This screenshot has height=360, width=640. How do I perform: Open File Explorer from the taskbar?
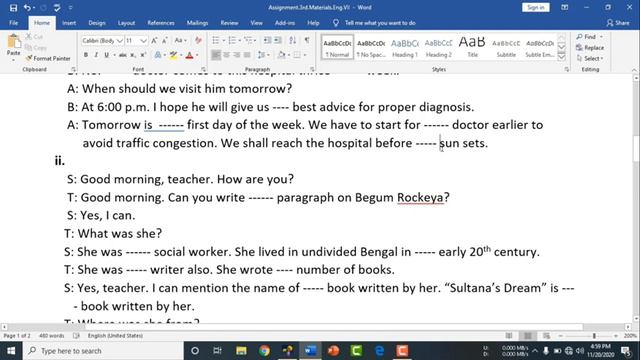pos(241,351)
